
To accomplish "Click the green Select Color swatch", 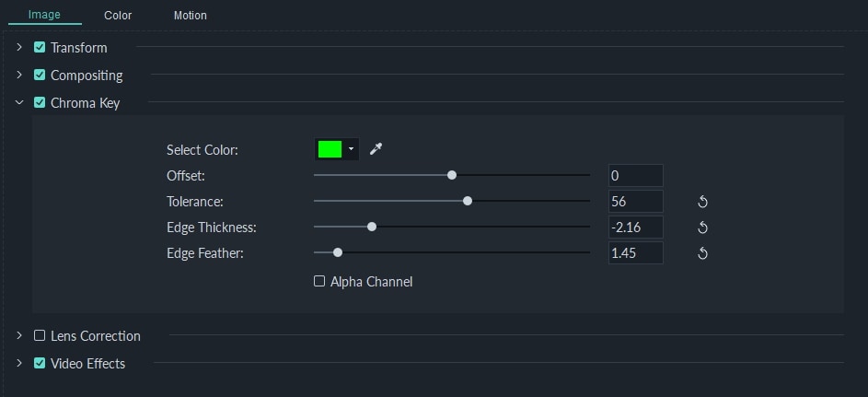I will tap(330, 149).
